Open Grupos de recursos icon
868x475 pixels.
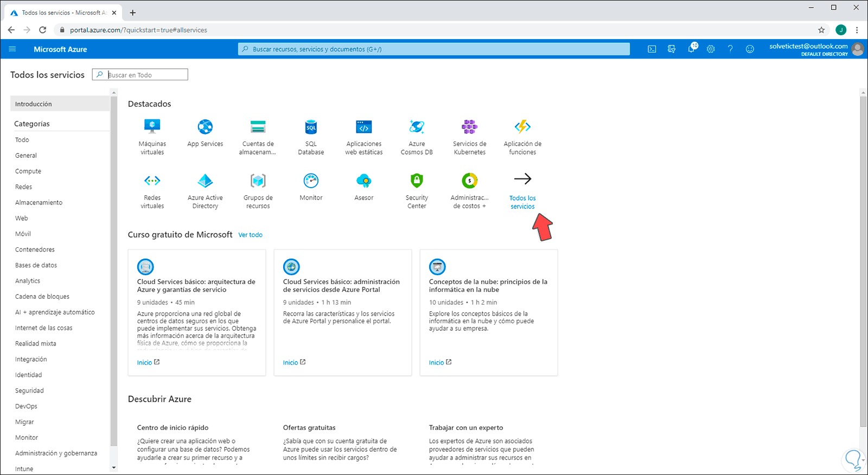tap(258, 181)
